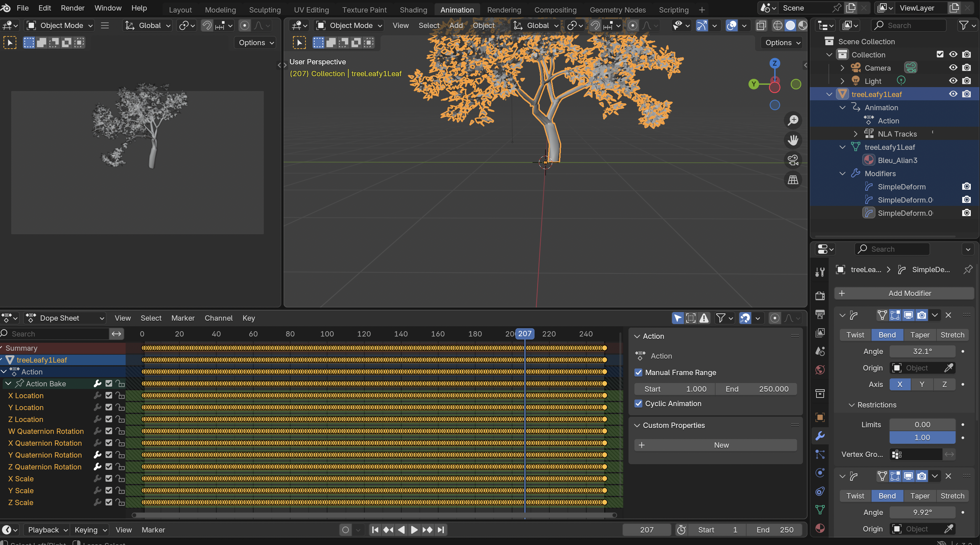Viewport: 980px width, 545px height.
Task: Switch to the Shading workspace tab
Action: coord(413,10)
